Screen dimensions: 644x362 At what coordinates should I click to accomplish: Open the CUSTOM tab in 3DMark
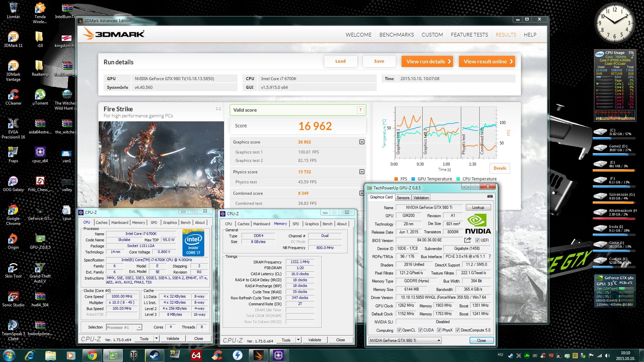click(432, 35)
